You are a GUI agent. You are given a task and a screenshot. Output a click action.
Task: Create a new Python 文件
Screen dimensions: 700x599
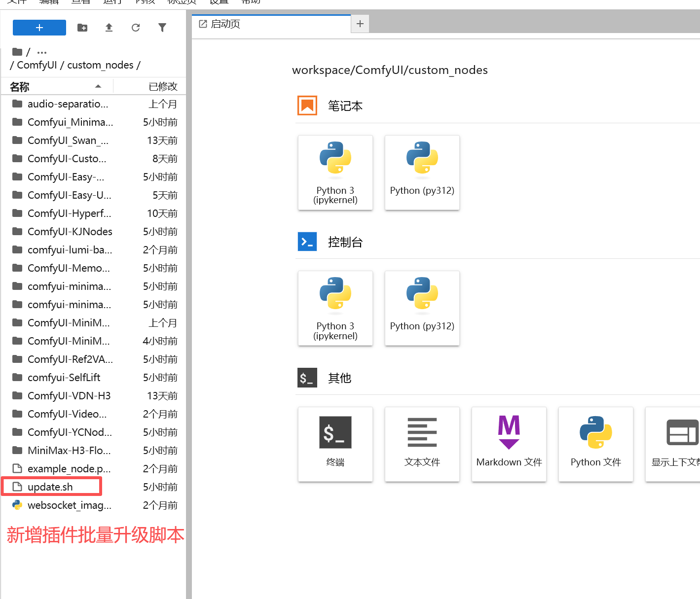(x=596, y=444)
